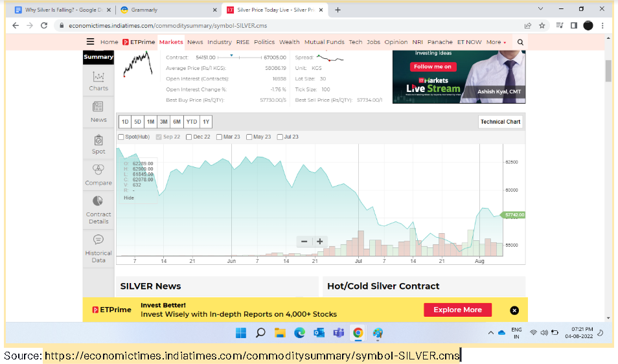Viewport: 618px width, 364px height.
Task: Open Historical Data sidebar icon
Action: (x=98, y=240)
